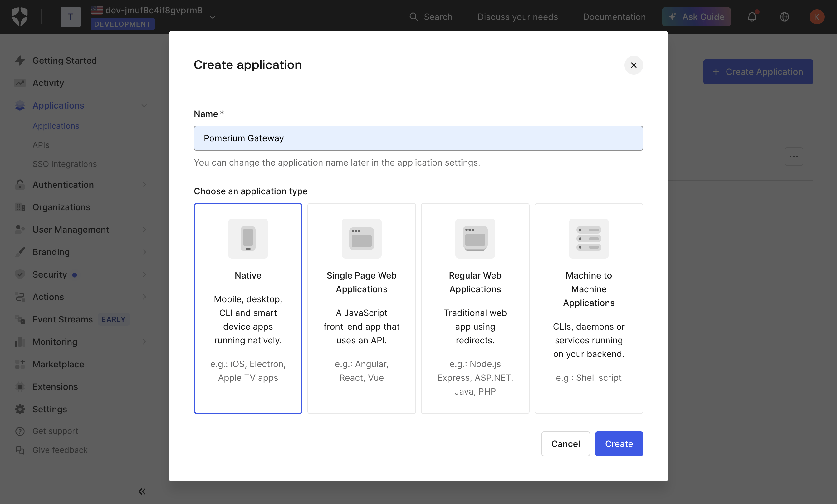Open Branding via its brush icon
The height and width of the screenshot is (504, 837).
coord(20,252)
